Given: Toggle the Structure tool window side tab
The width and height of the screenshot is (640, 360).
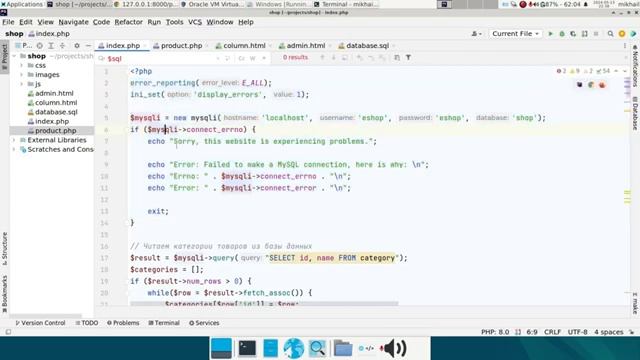Looking at the screenshot, I should 4,249.
